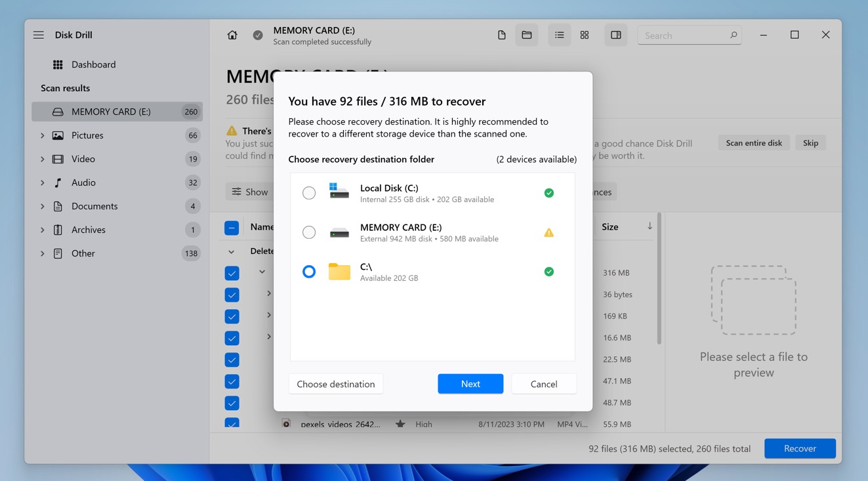868x481 pixels.
Task: Toggle the preview pane icon
Action: (615, 35)
